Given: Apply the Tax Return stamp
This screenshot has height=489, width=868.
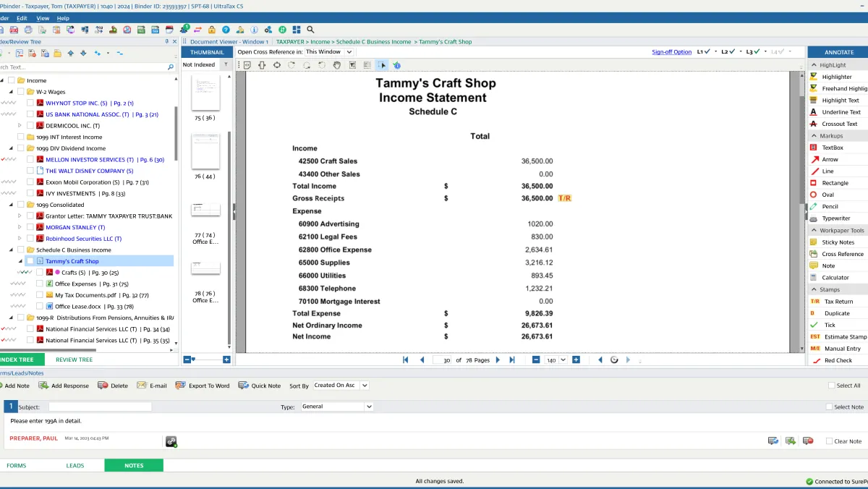Looking at the screenshot, I should coord(838,302).
